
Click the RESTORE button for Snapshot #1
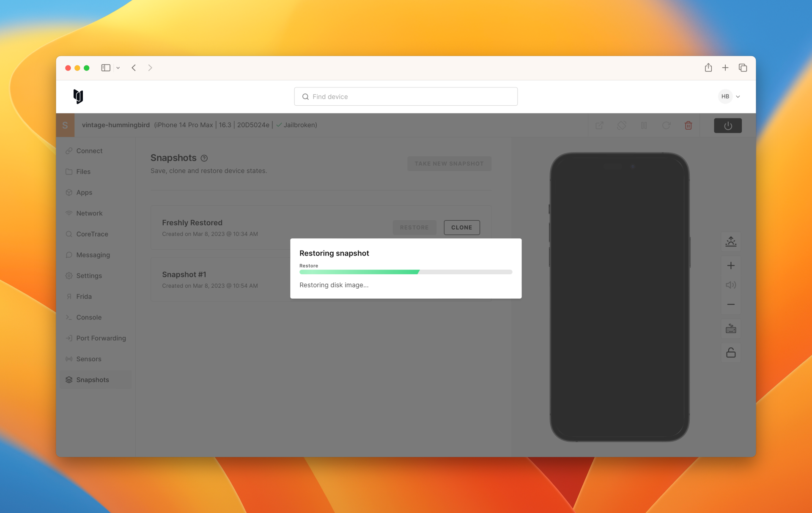[414, 279]
